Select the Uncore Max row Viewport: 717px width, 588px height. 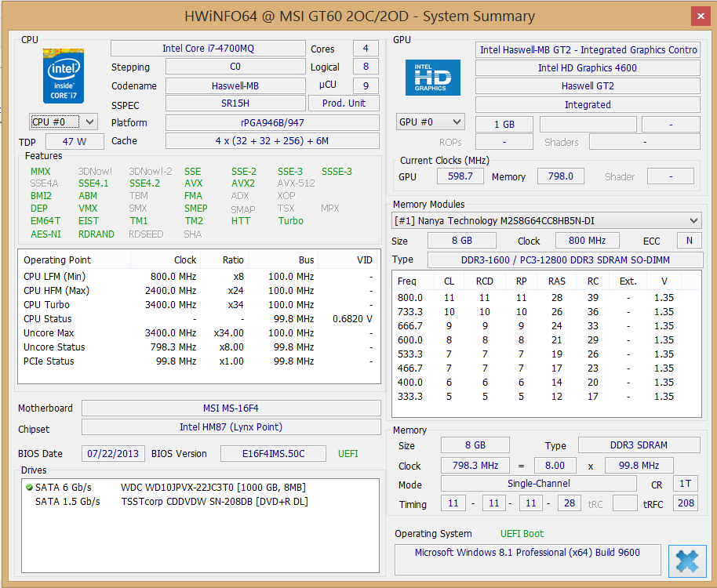click(199, 333)
